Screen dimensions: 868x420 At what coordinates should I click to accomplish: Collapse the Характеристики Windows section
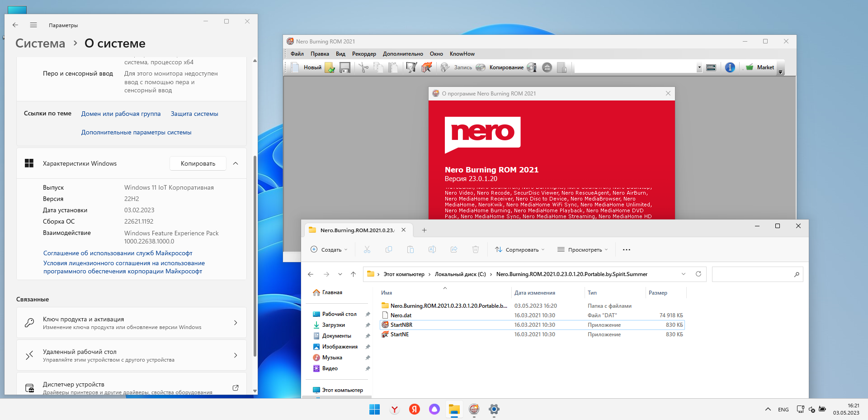(236, 163)
